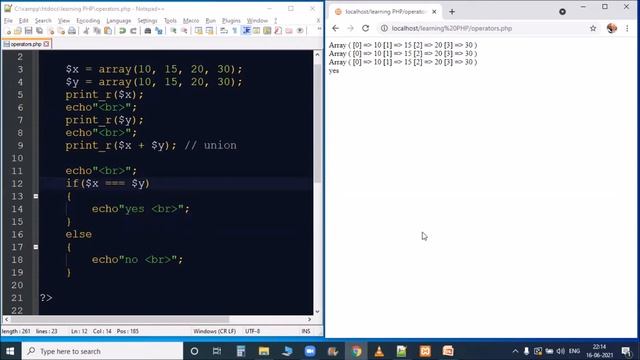Open Find with the binoculars icon
This screenshot has width=640, height=360.
click(148, 31)
